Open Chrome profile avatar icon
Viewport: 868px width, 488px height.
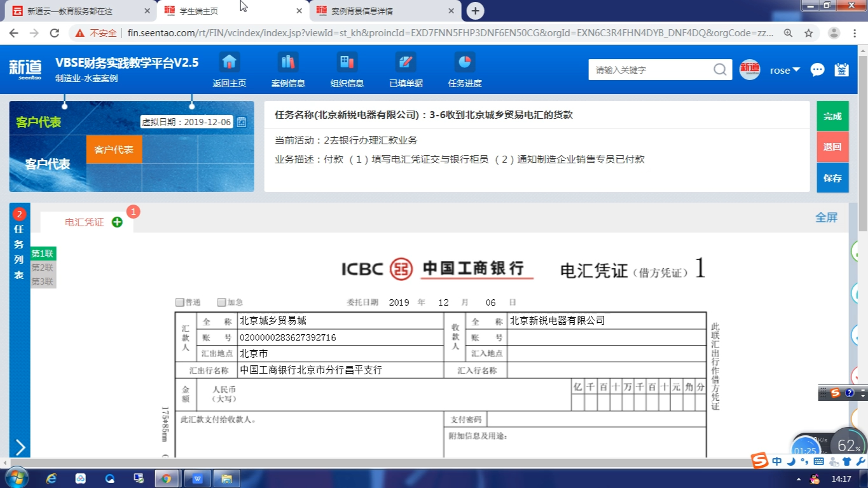click(834, 33)
